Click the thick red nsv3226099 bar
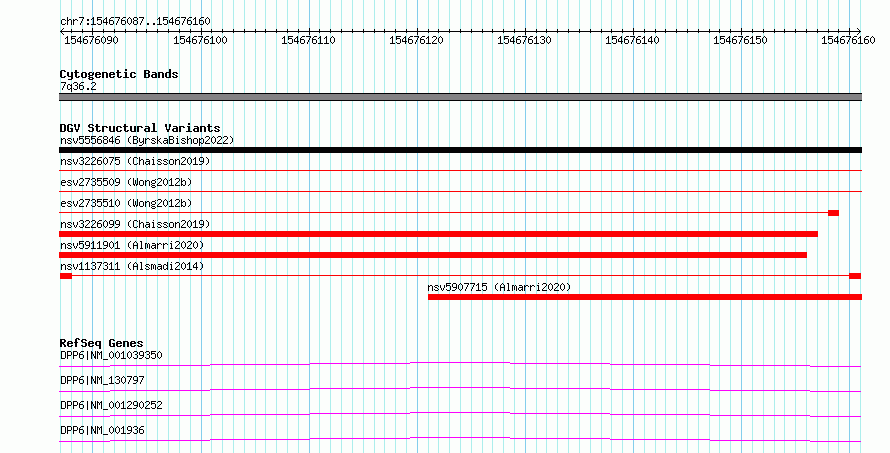890x453 pixels. coord(438,234)
